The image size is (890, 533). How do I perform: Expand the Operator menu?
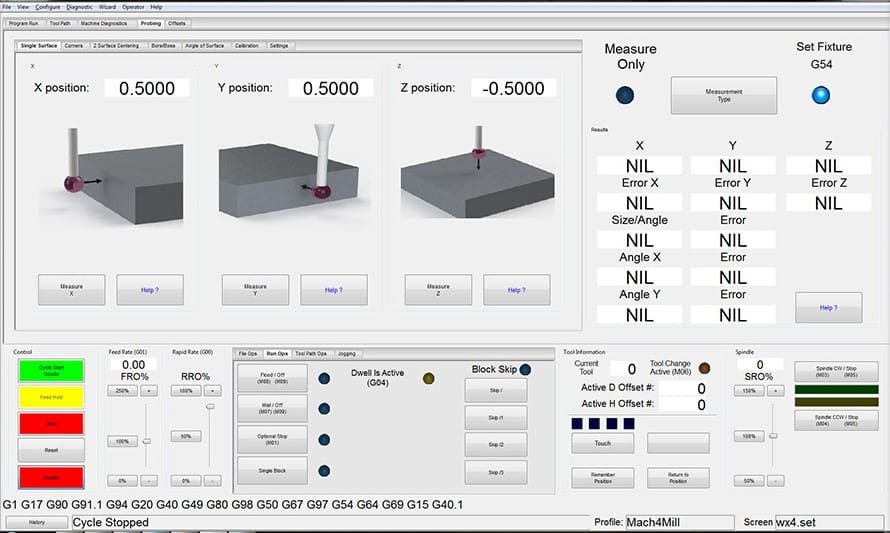(x=133, y=7)
